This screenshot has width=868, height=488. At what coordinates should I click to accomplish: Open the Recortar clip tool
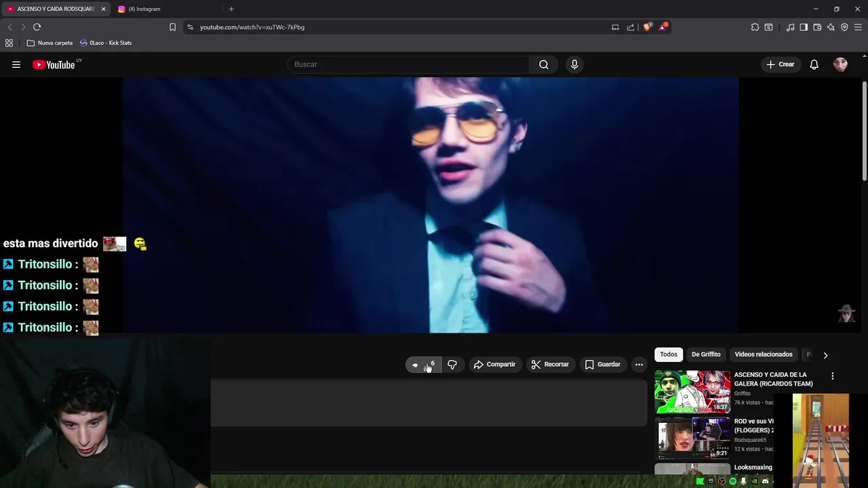point(550,365)
